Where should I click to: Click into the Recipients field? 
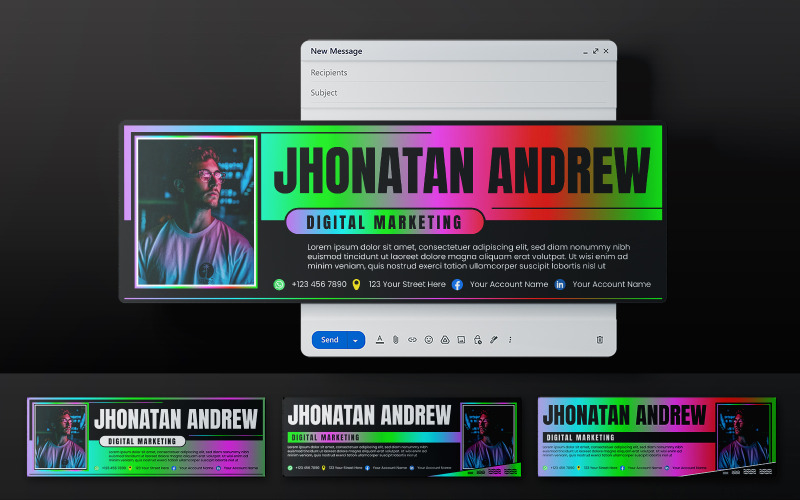(458, 72)
